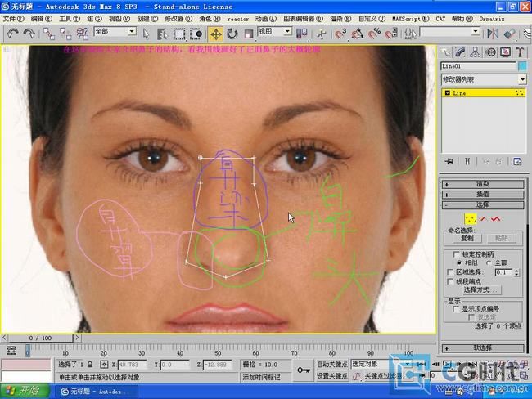This screenshot has height=399, width=532.
Task: Enable 线段端点 checkbox
Action: pos(450,281)
